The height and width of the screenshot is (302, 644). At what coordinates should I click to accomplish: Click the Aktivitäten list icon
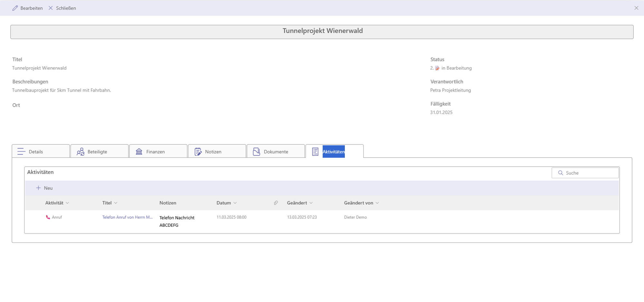click(315, 151)
